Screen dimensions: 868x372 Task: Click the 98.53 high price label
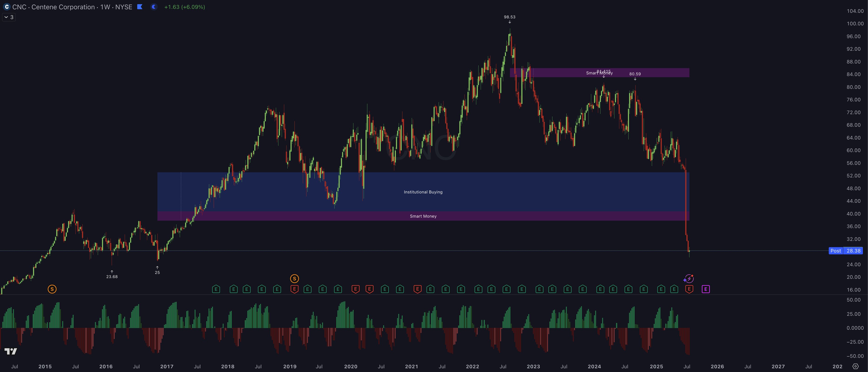pyautogui.click(x=509, y=17)
